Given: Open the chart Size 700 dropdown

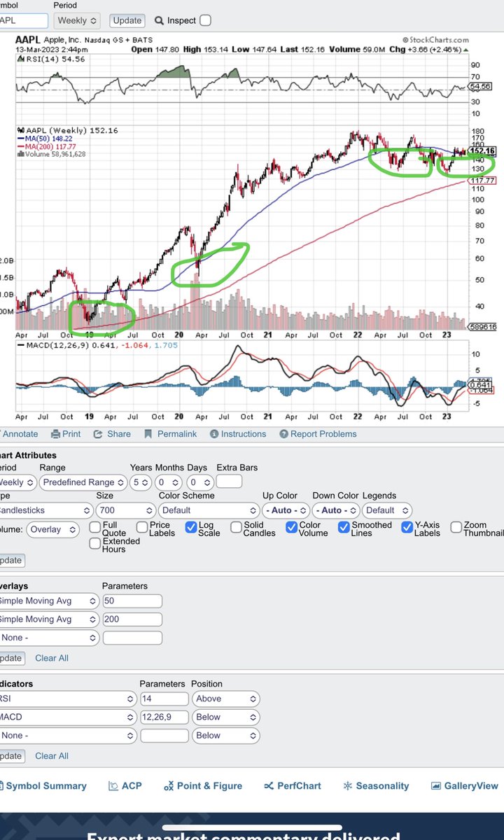Looking at the screenshot, I should coord(126,510).
